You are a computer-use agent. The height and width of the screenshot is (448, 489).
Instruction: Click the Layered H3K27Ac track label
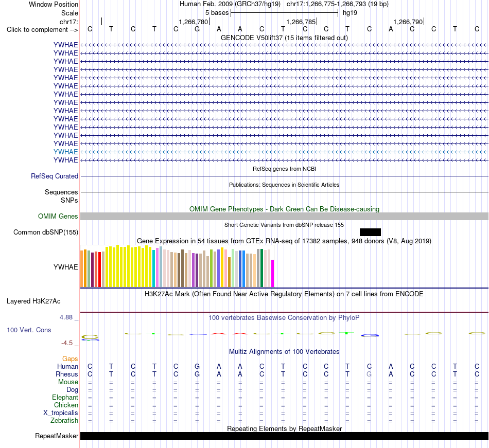(33, 301)
